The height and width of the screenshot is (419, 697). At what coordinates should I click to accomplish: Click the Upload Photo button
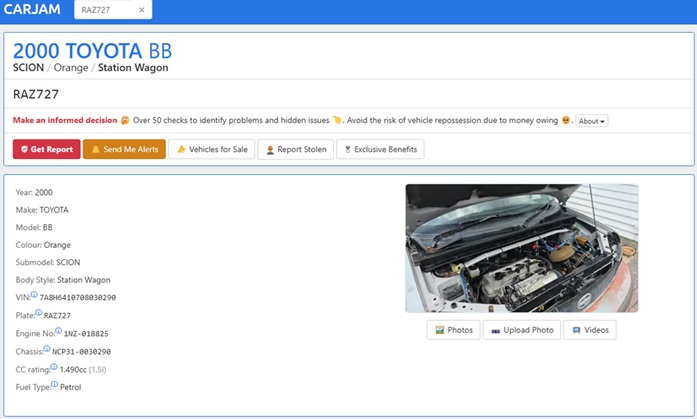522,330
